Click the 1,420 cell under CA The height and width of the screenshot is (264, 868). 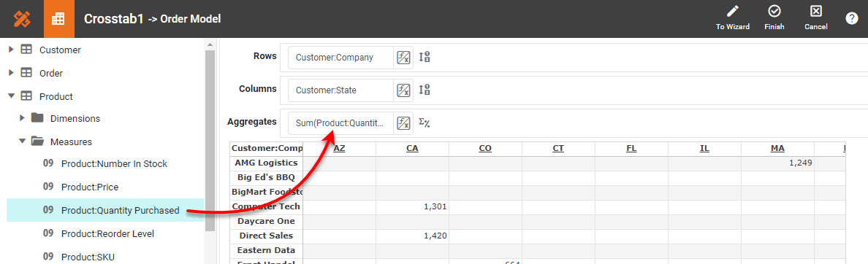[x=412, y=236]
